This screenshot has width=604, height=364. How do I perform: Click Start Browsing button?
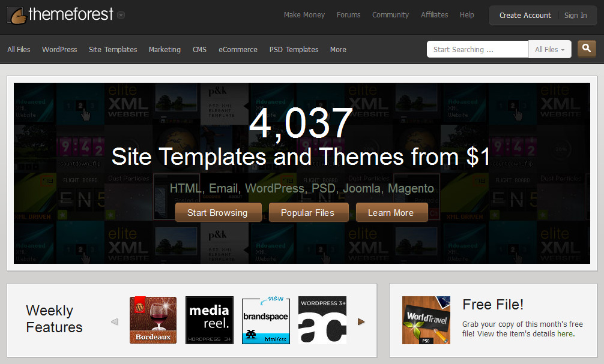click(219, 212)
